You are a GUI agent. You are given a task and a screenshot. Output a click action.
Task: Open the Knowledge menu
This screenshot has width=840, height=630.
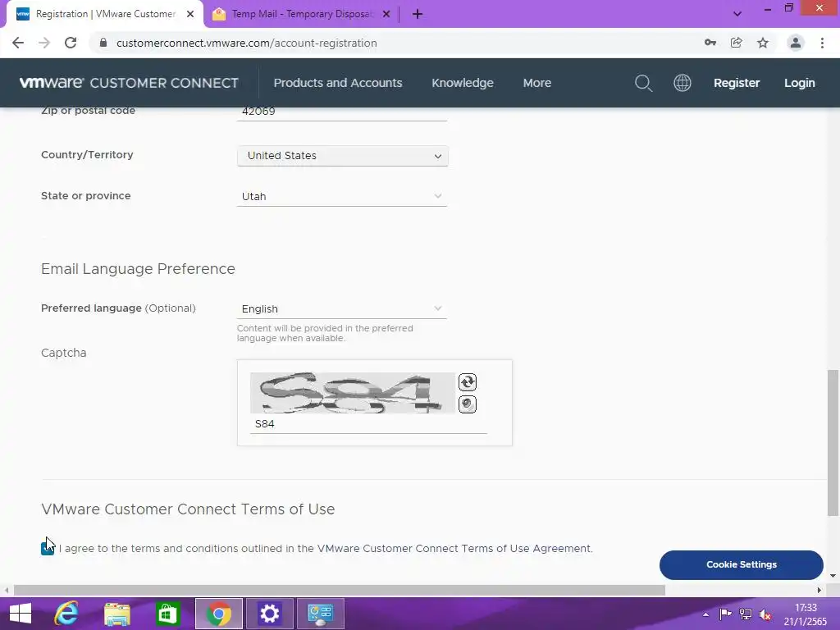pyautogui.click(x=463, y=83)
